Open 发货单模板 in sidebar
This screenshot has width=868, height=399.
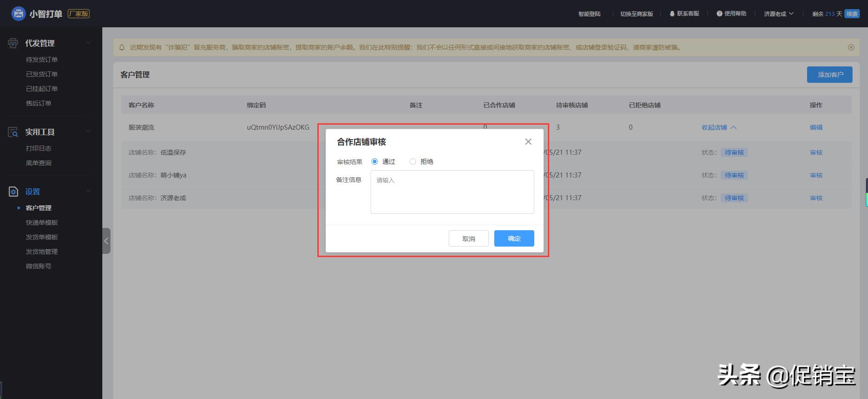42,237
